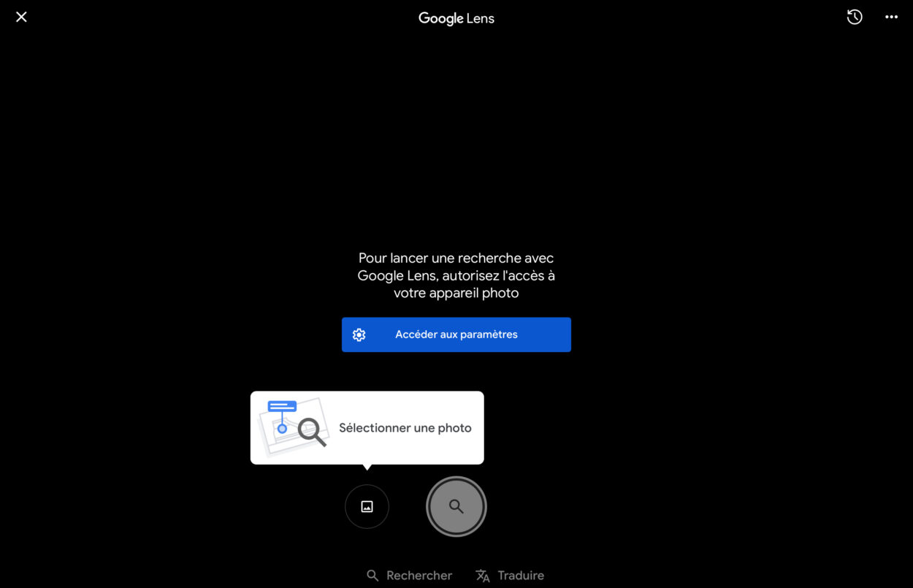
Task: Click the blue label pin in illustration
Action: click(x=282, y=415)
